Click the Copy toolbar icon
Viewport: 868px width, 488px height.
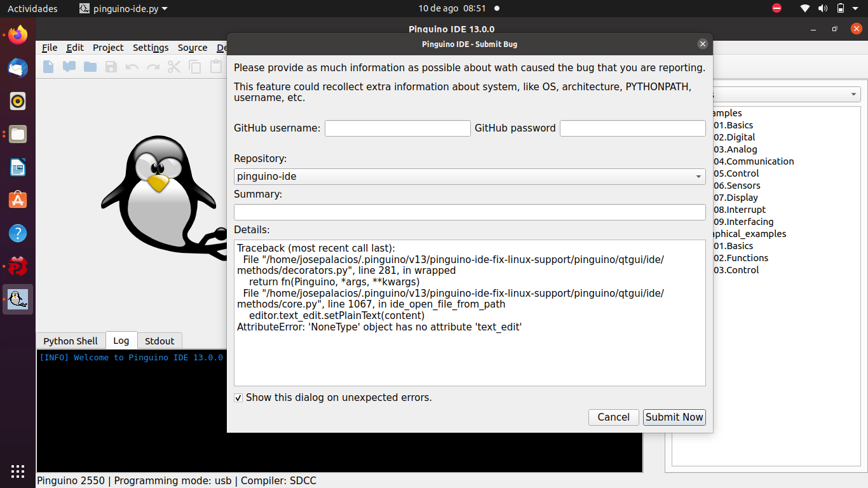195,66
